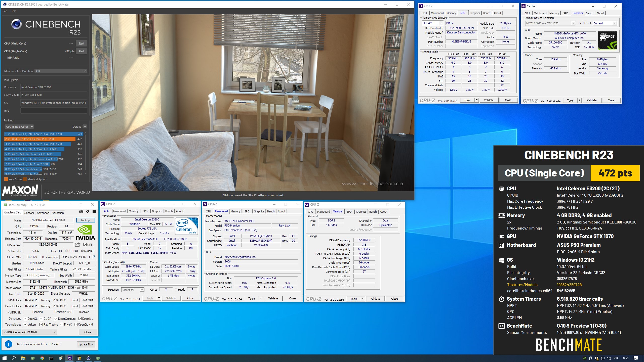Click the Intel Celeron logo in the CPU-Z CPU window

[x=186, y=226]
